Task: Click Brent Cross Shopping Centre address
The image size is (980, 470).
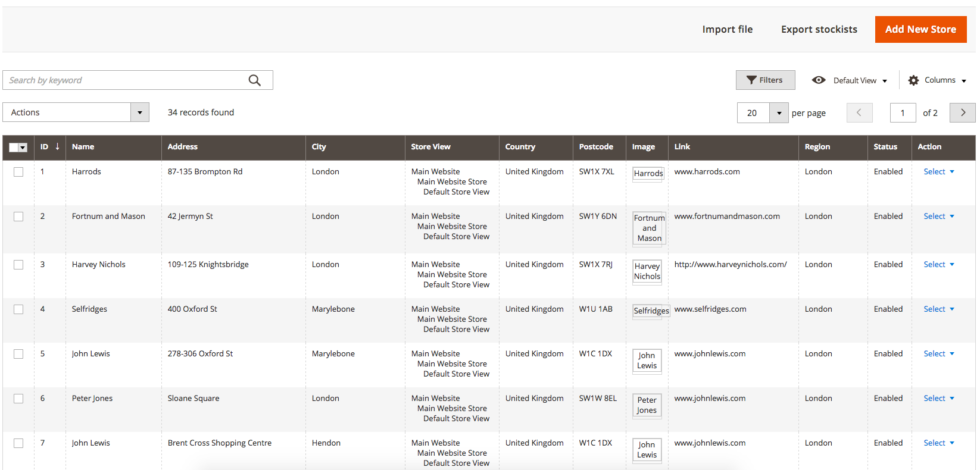Action: click(x=220, y=443)
